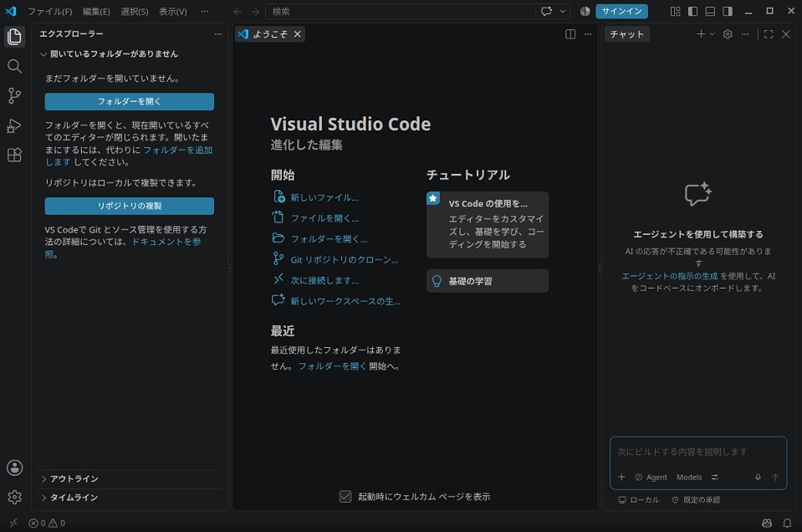Viewport: 802px width, 532px height.
Task: Focus the chat input field
Action: pyautogui.click(x=698, y=453)
